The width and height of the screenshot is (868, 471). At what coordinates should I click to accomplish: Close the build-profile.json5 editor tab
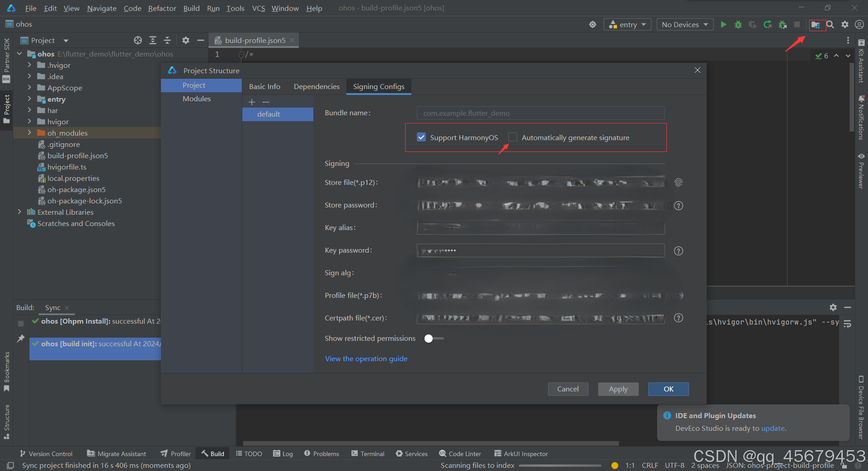click(292, 40)
